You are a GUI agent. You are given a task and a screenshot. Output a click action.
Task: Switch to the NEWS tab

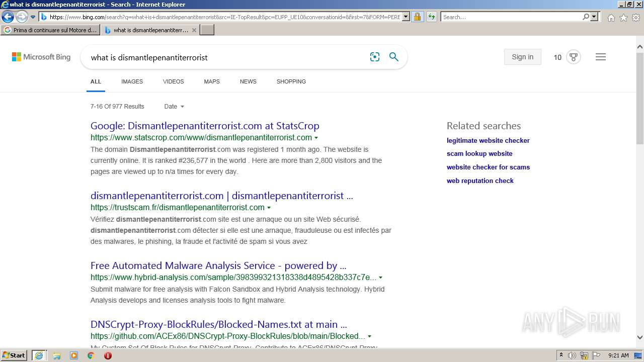coord(248,81)
